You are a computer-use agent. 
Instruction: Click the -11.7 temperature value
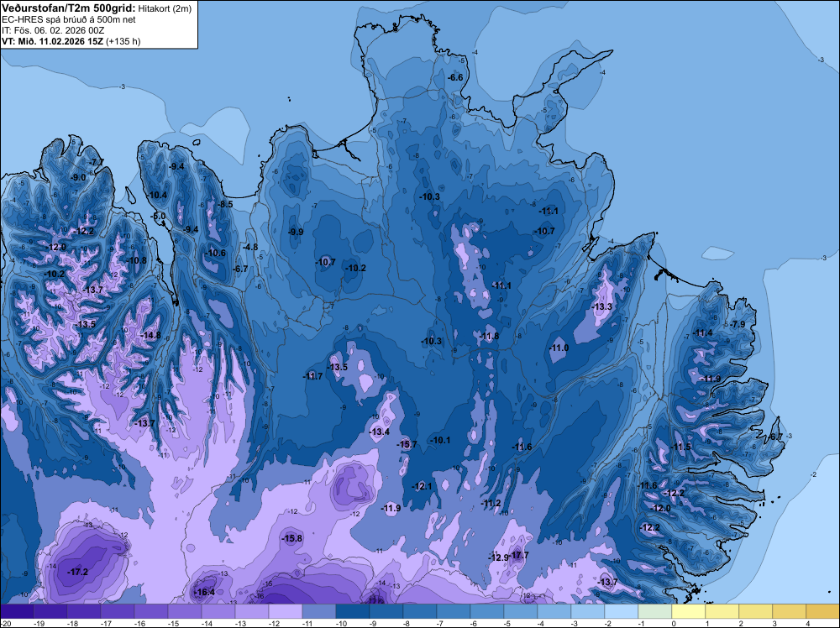(x=312, y=376)
